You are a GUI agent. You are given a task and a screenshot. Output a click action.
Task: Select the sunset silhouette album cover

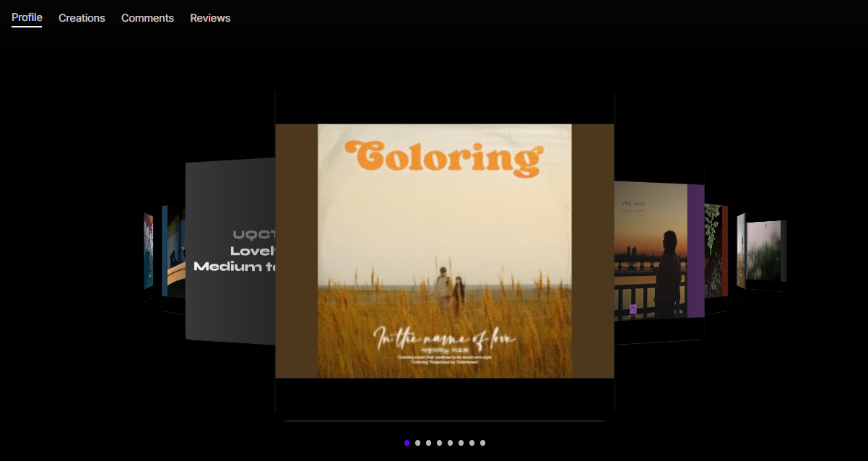pyautogui.click(x=659, y=250)
